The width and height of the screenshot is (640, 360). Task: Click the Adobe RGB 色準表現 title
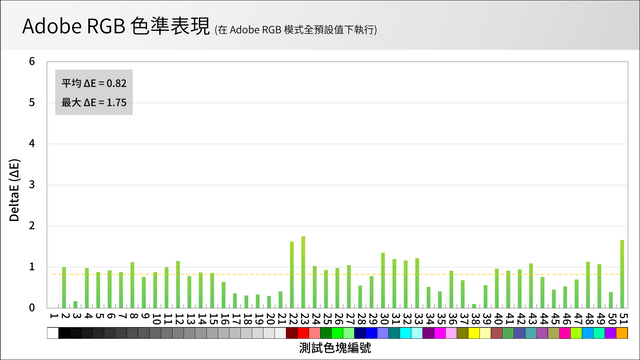(116, 26)
